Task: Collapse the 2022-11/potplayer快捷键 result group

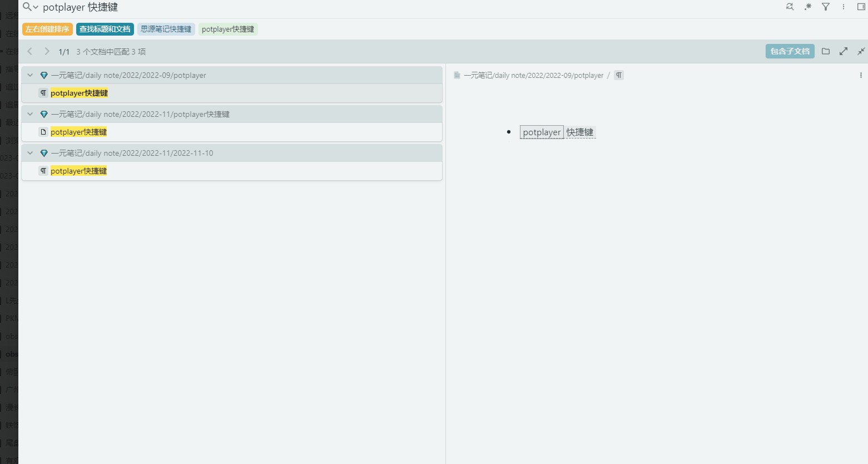Action: coord(30,114)
